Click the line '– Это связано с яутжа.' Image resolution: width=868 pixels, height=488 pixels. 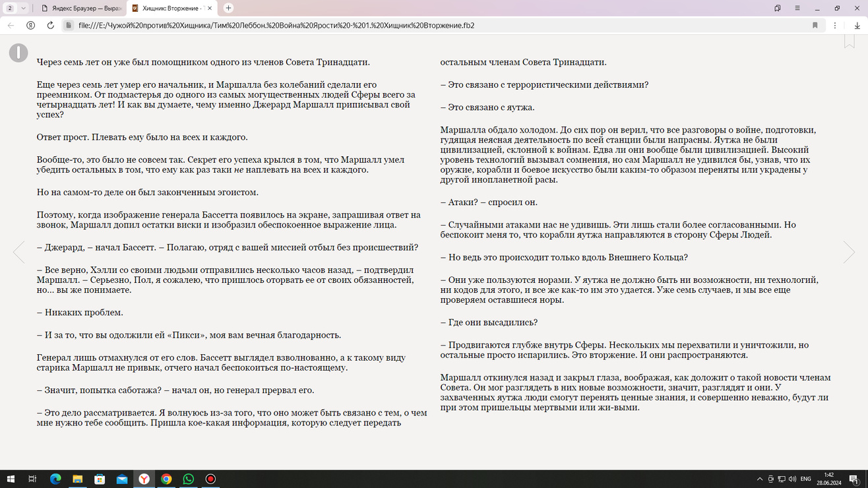click(487, 107)
